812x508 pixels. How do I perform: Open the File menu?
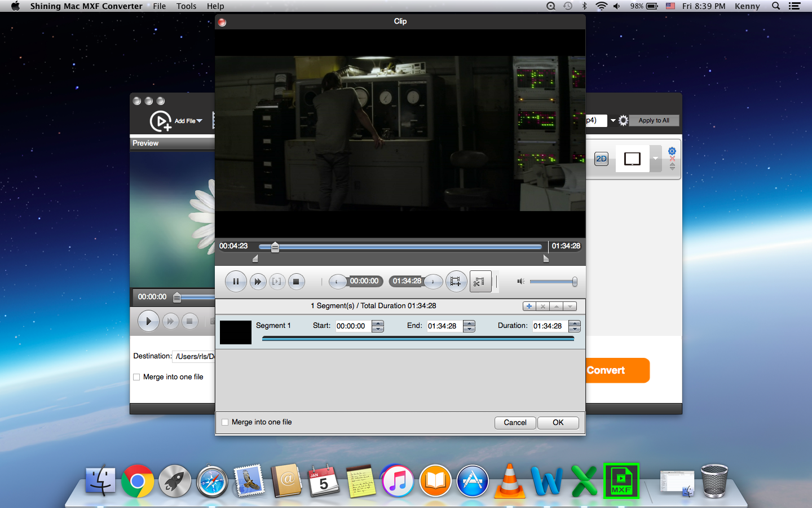pos(159,6)
